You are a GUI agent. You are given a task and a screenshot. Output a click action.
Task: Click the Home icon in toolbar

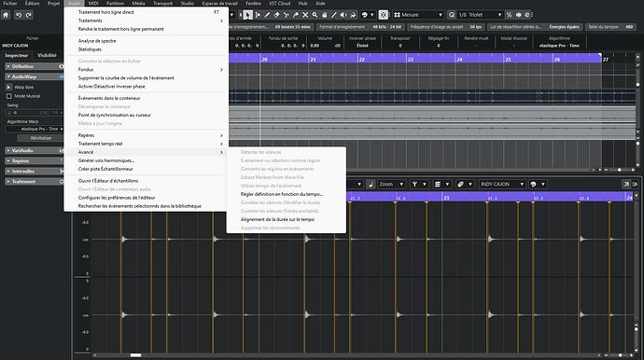(x=6, y=15)
